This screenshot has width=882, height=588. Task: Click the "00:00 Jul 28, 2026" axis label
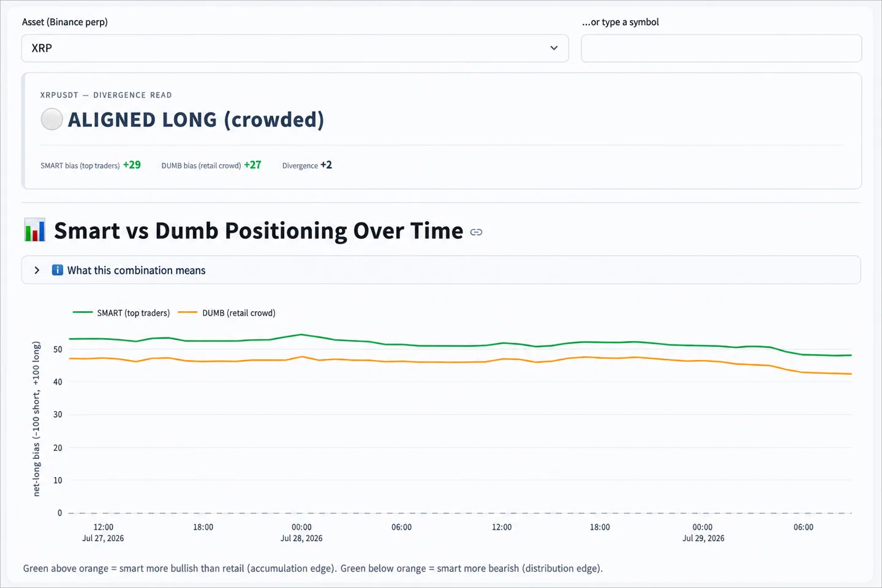pos(301,533)
